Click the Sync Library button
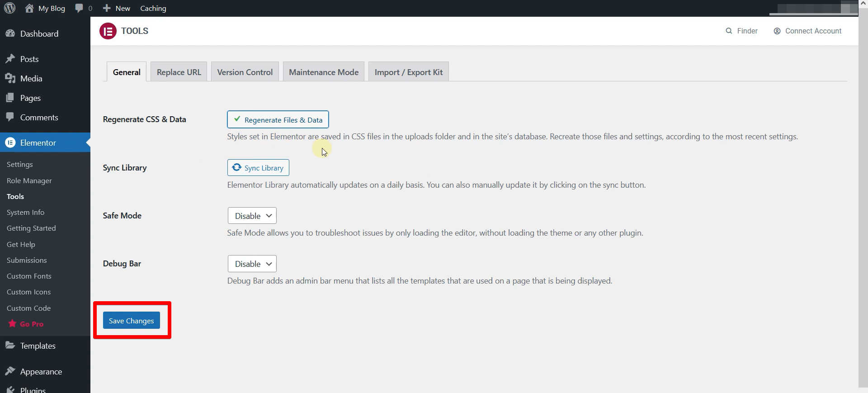Screen dimensions: 868x393 pos(258,167)
